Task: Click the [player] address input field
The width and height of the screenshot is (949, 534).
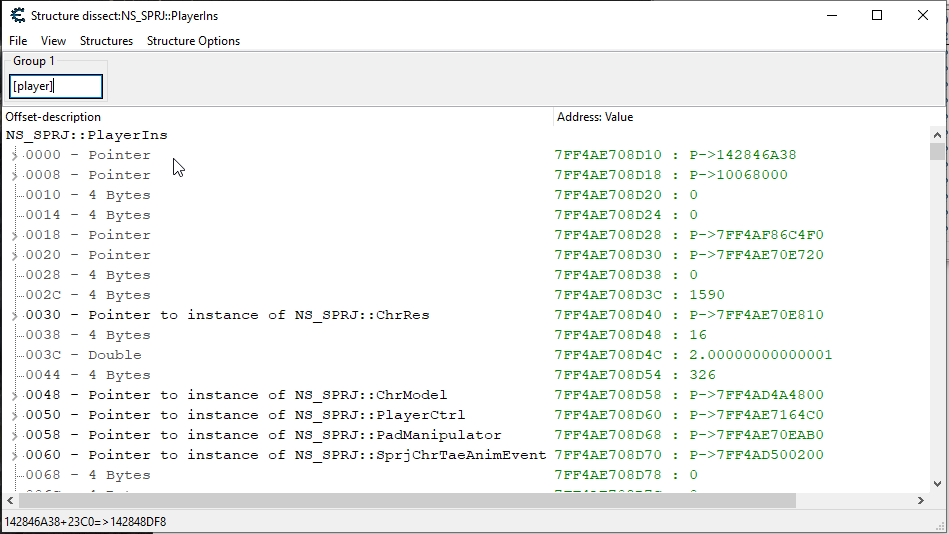Action: [56, 87]
